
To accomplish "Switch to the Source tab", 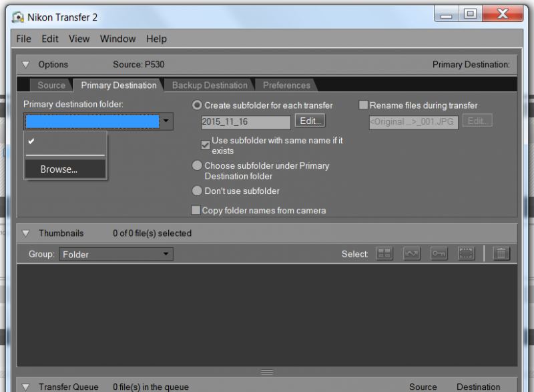I will coord(51,85).
